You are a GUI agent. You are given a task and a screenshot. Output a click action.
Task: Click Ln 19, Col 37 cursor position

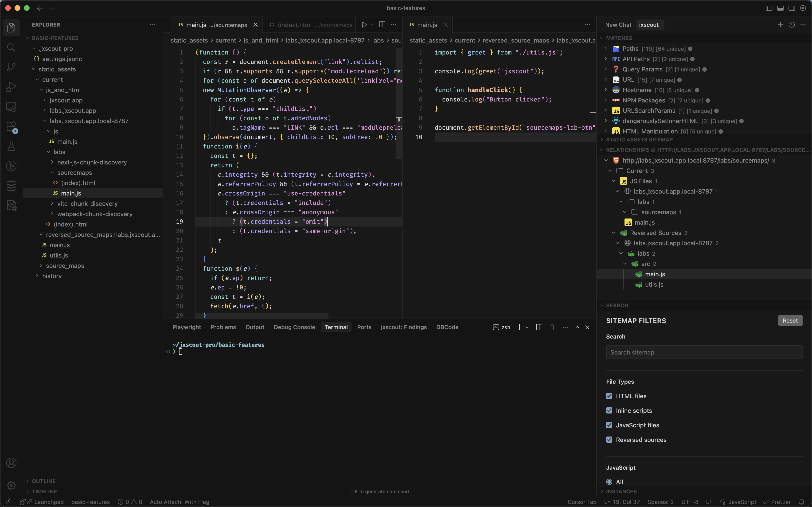pos(622,502)
